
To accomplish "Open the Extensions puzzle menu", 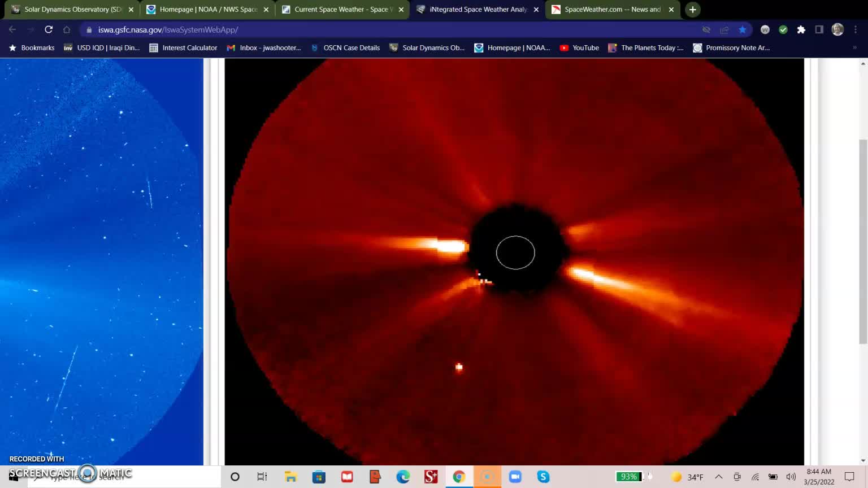I will pos(801,30).
